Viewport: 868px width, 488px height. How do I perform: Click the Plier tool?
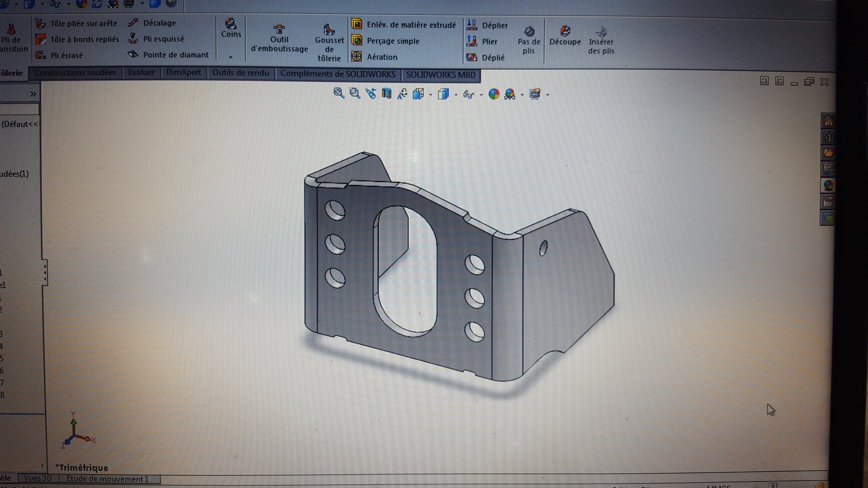point(482,41)
